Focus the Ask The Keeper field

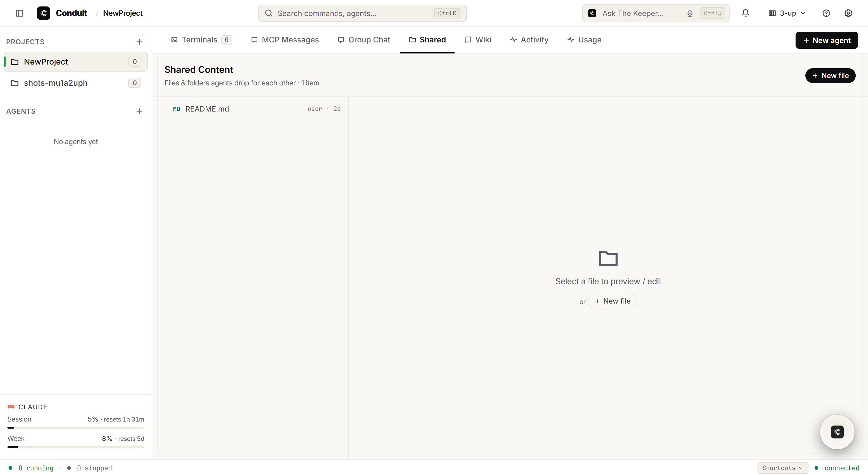click(655, 13)
